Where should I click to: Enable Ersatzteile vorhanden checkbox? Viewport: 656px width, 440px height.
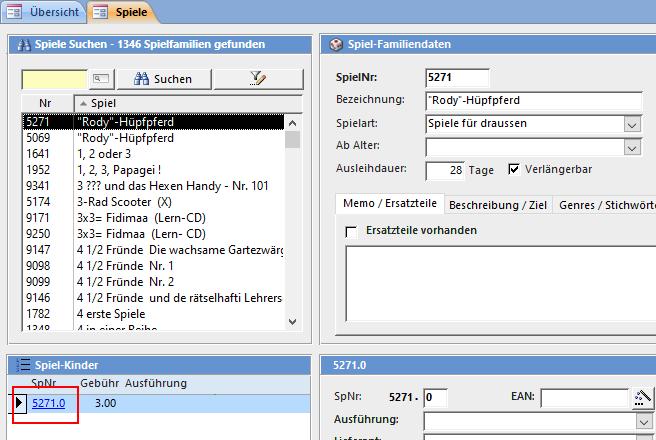pos(351,231)
